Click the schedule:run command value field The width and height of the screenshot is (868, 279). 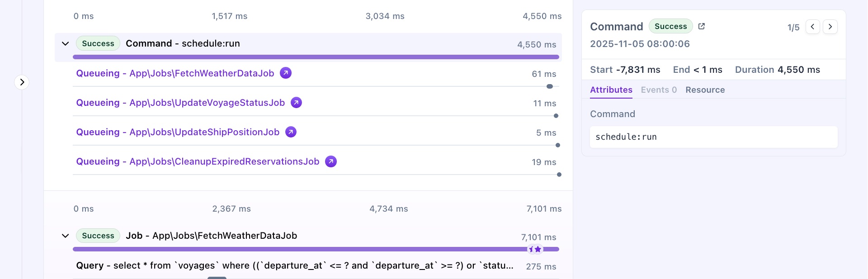(713, 137)
